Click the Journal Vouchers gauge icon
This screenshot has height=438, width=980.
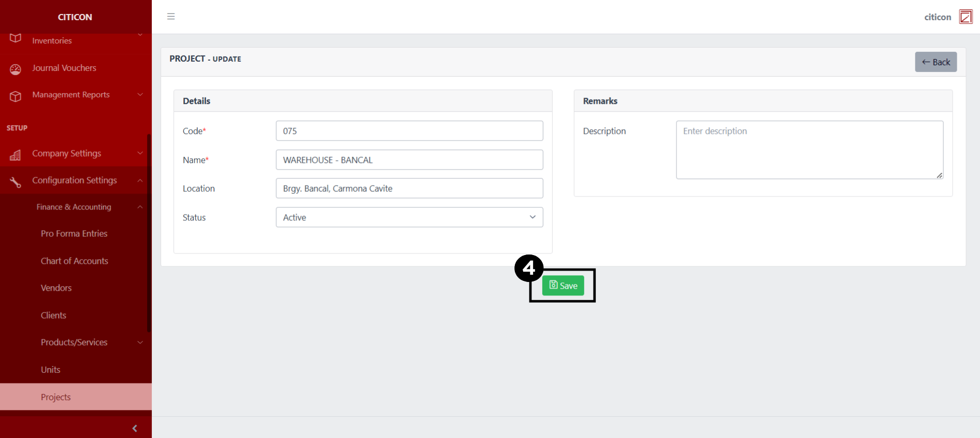16,69
